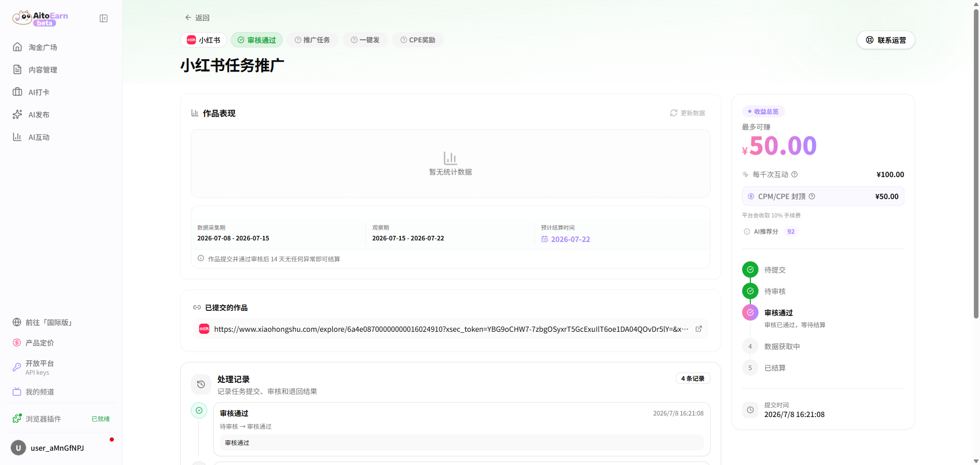The width and height of the screenshot is (980, 465).
Task: Click the calendar icon by 2026-07-22
Action: pyautogui.click(x=545, y=239)
